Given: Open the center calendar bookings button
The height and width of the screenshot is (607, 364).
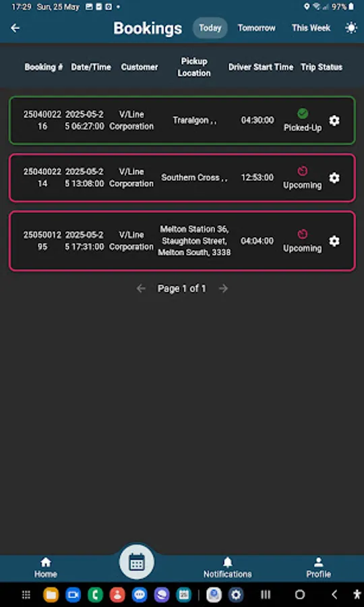Looking at the screenshot, I should 137,562.
